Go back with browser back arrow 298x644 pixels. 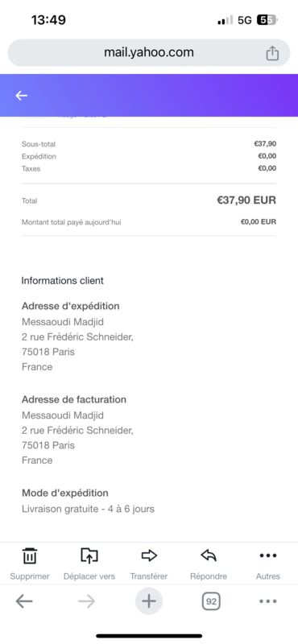24,601
